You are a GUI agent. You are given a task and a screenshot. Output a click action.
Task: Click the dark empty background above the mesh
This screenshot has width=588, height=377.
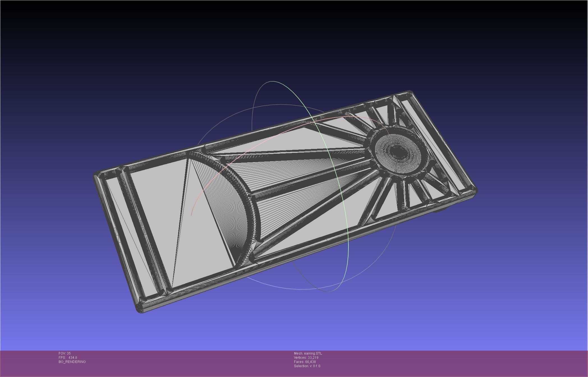point(281,42)
